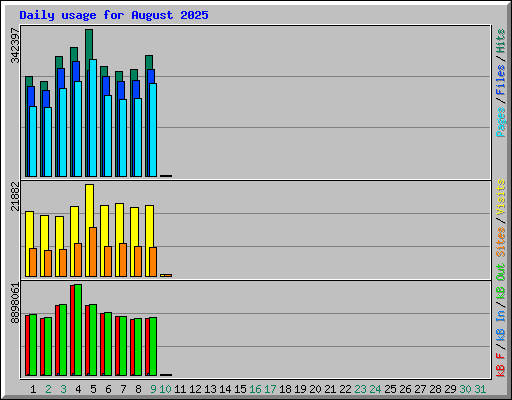
Task: Click the green kB Out bar for day 8
Action: click(138, 347)
